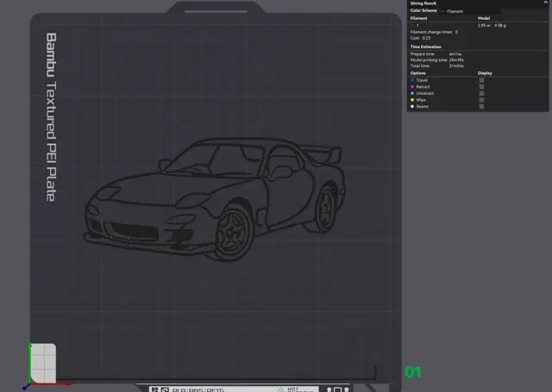The width and height of the screenshot is (552, 392).
Task: Click the 2.95 m filament length value
Action: [484, 25]
